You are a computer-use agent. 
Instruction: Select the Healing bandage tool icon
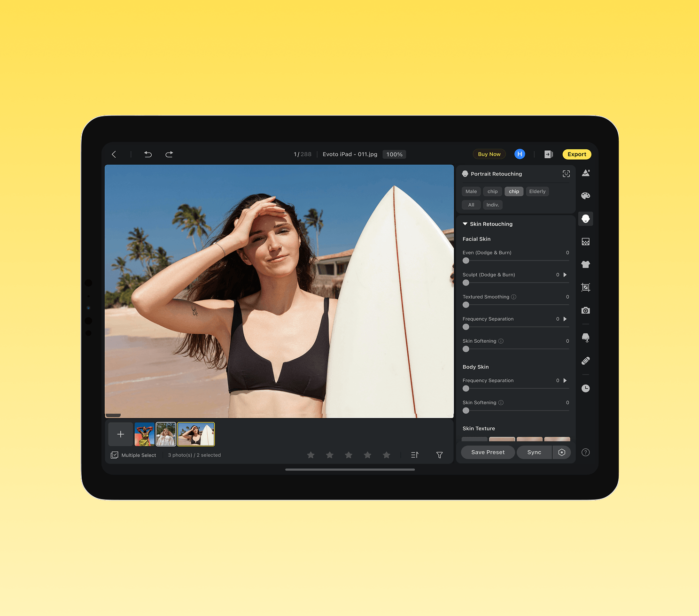[585, 361]
